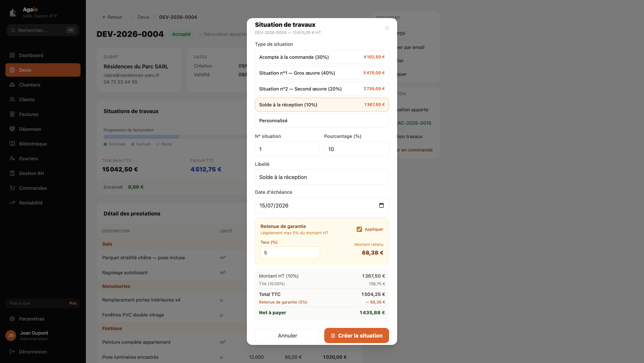The image size is (644, 363).
Task: Click the JD user avatar
Action: [11, 336]
